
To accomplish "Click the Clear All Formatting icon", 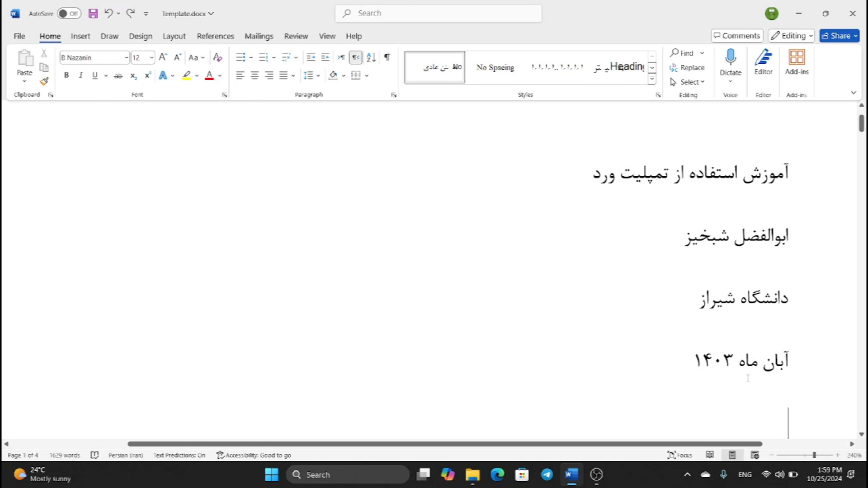I will (x=217, y=57).
